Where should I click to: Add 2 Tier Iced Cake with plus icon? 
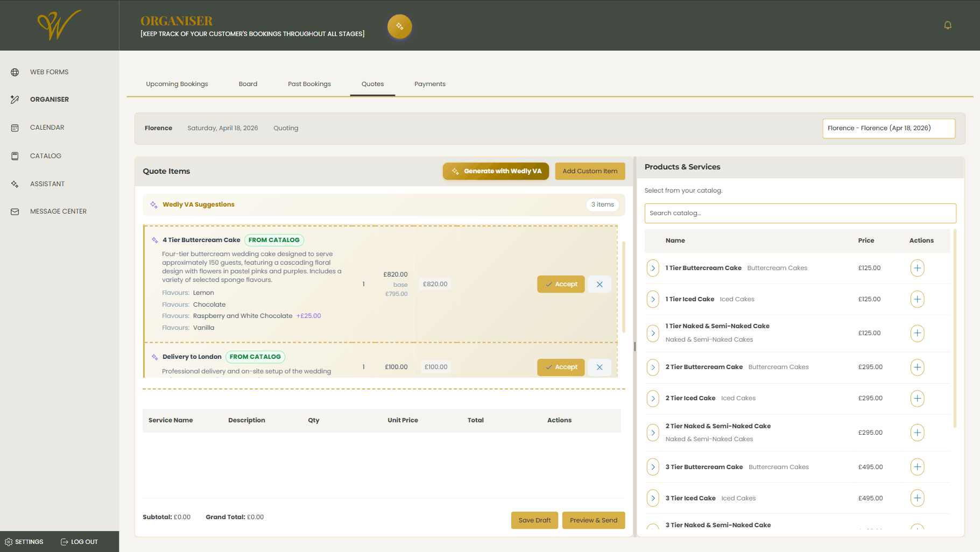click(x=917, y=398)
